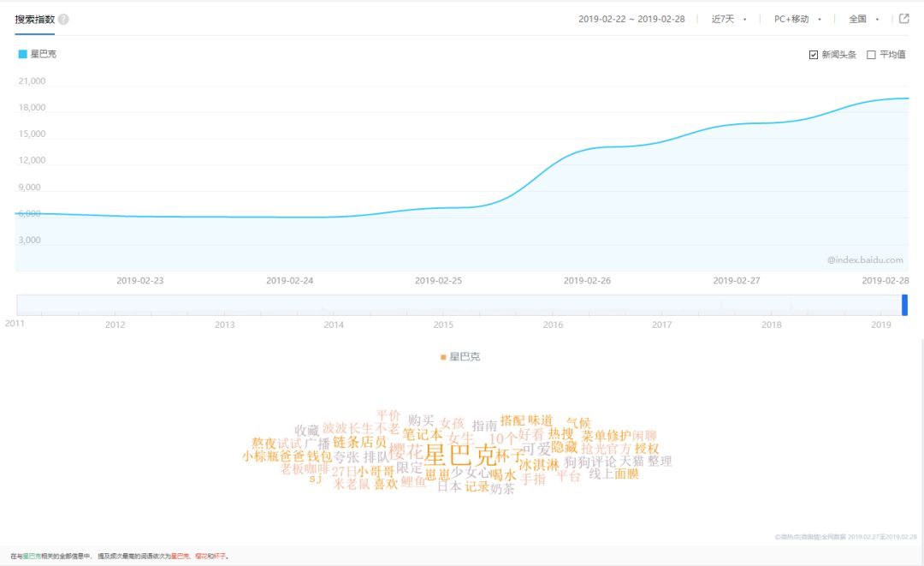Click the word 少女心 in the word cloud
924x566 pixels.
pos(471,474)
